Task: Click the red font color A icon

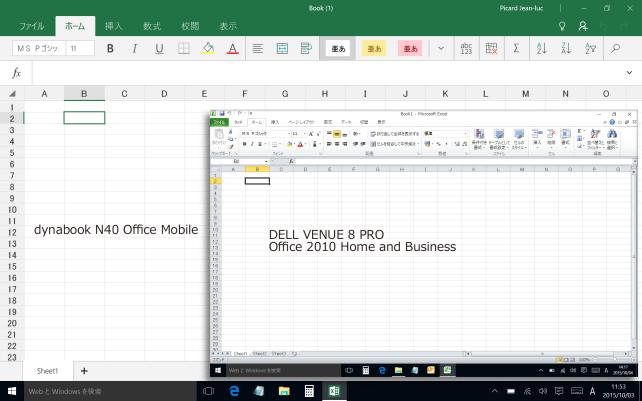Action: (233, 49)
